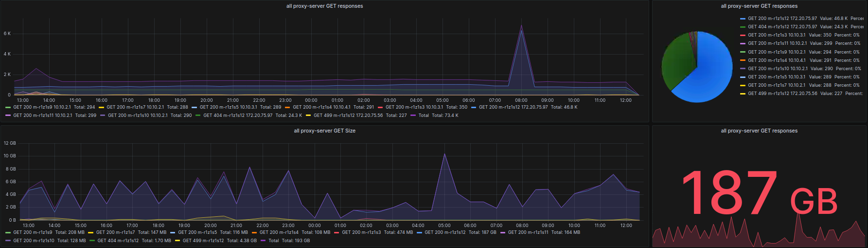Screen dimensions: 868x248
Task: Click the large red '187 GB' stat value
Action: click(x=759, y=193)
